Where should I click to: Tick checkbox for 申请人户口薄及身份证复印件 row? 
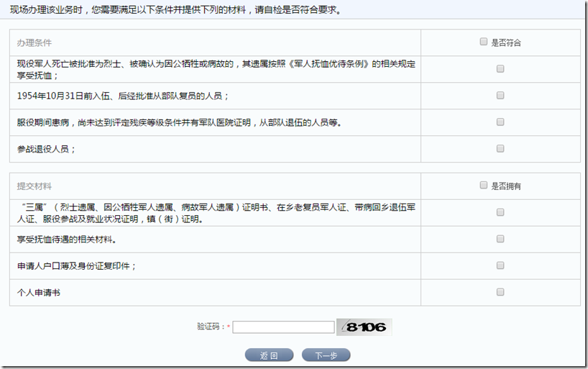click(500, 265)
